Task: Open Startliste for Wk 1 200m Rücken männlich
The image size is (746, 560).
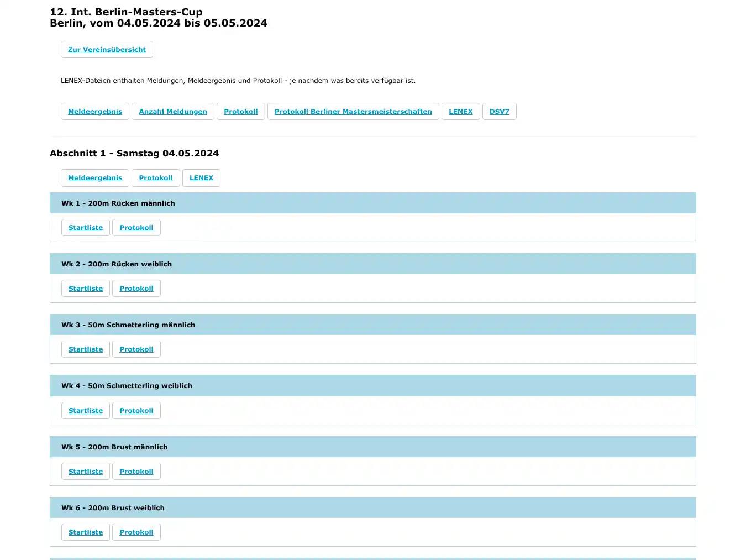Action: point(85,227)
